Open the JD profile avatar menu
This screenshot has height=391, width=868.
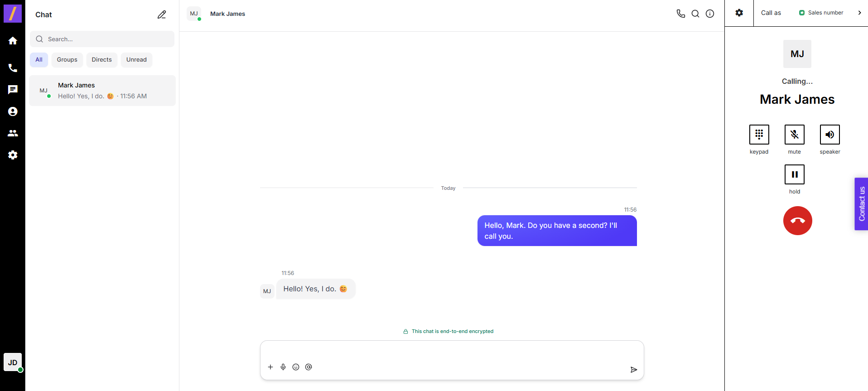[13, 362]
